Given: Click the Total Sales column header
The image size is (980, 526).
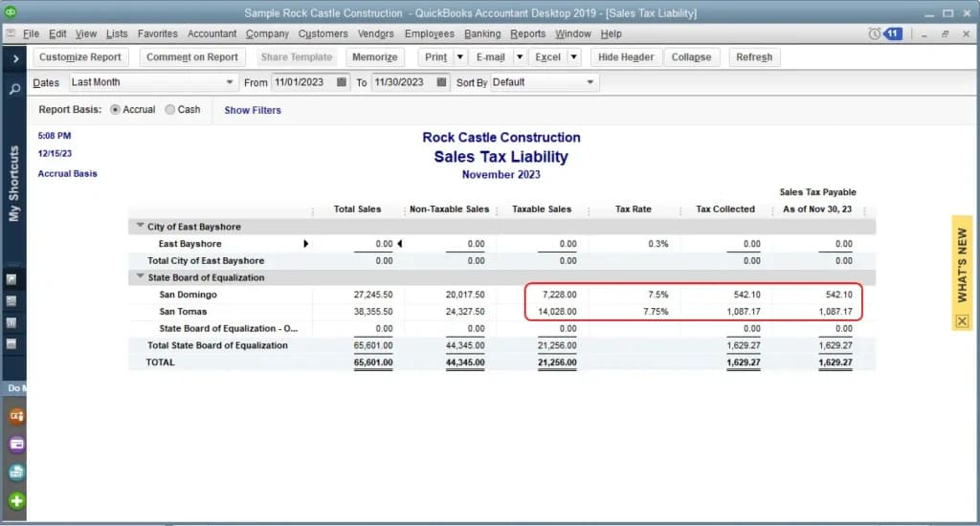Looking at the screenshot, I should click(357, 209).
